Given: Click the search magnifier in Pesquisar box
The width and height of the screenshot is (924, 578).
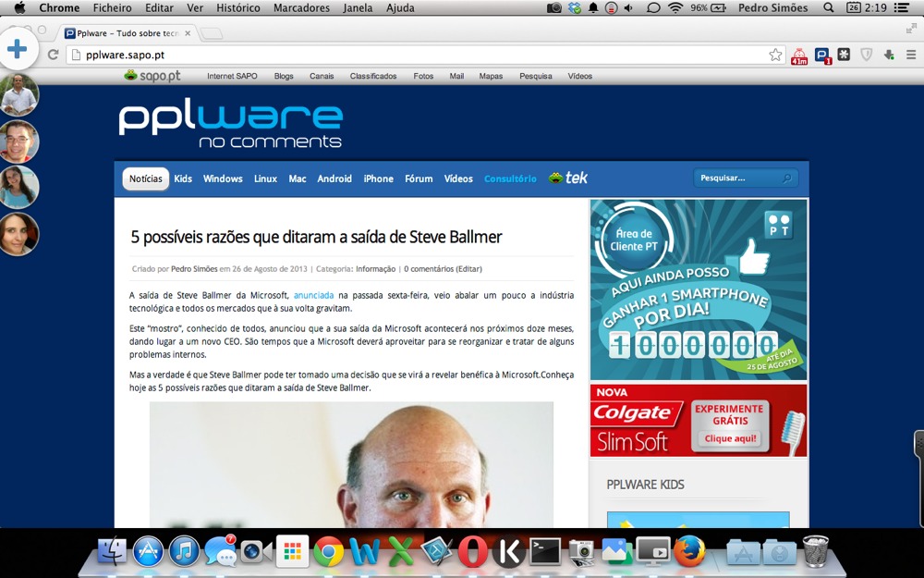Looking at the screenshot, I should click(x=786, y=178).
